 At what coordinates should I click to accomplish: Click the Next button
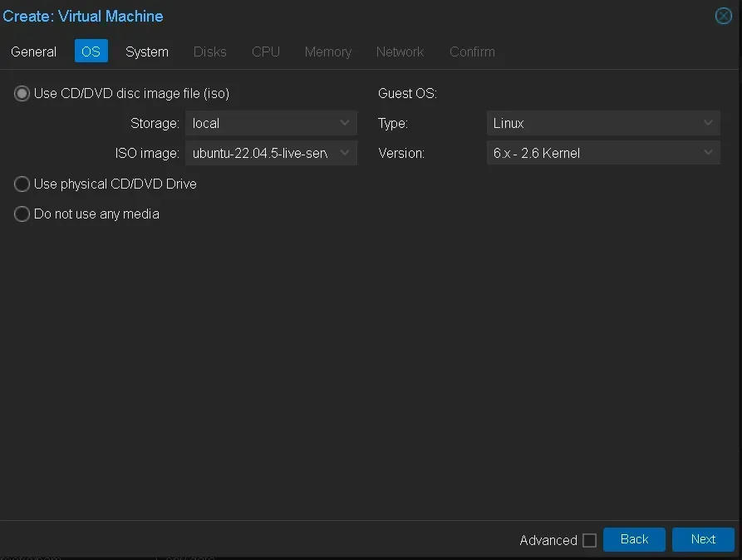coord(702,539)
